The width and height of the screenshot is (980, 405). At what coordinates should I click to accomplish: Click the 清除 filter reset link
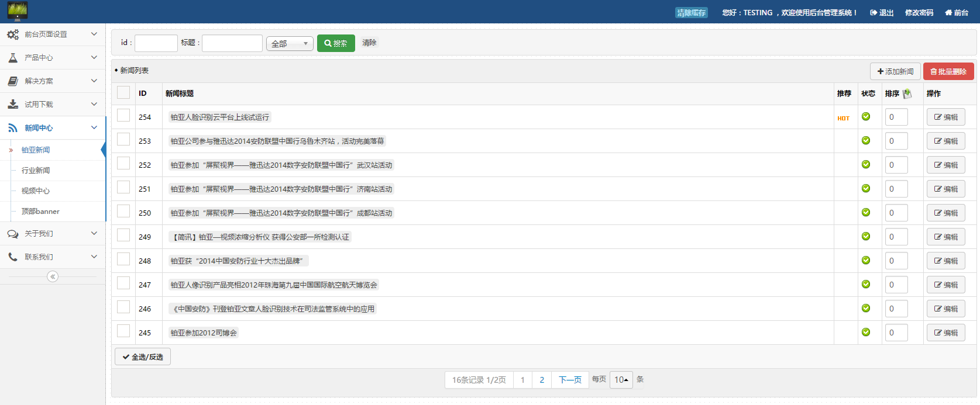[369, 43]
